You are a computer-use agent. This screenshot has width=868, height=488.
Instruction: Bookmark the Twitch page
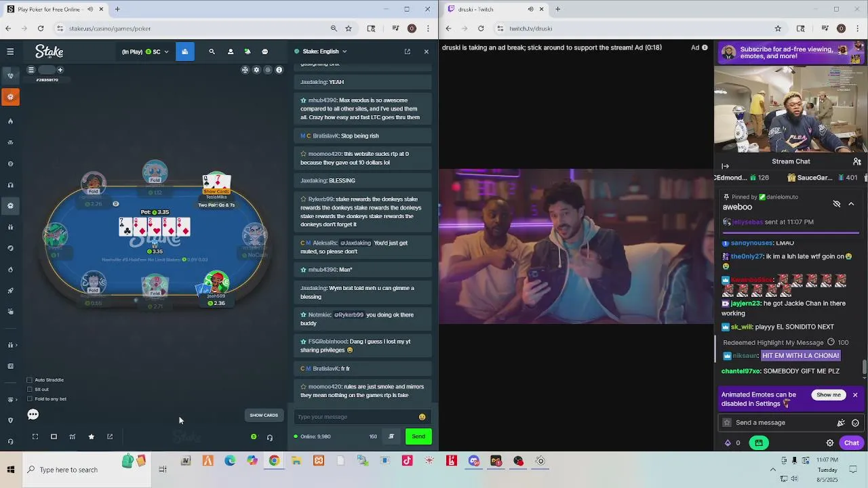(778, 28)
